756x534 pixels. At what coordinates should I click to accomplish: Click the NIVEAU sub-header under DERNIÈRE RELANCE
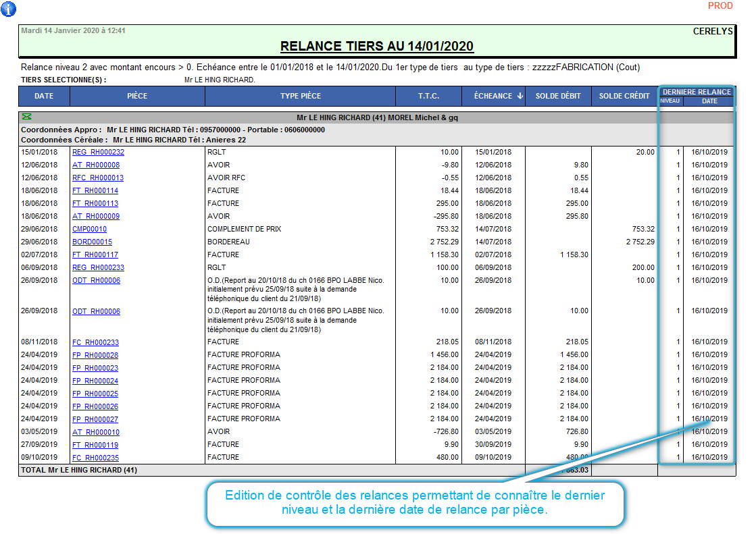click(x=670, y=101)
